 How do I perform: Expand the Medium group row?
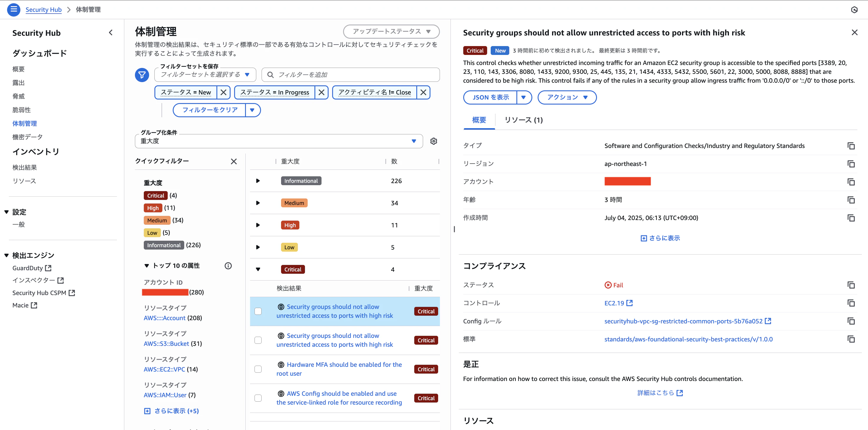pos(258,203)
